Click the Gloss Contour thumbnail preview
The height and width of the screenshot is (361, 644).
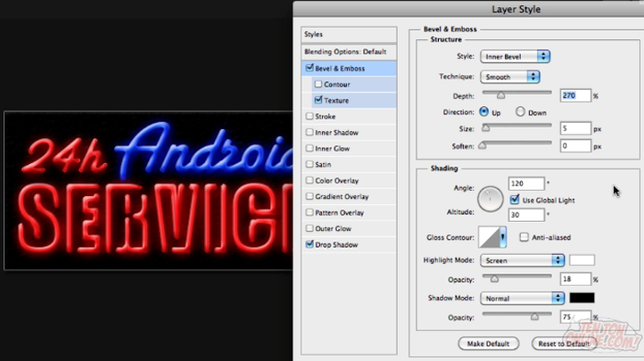coord(489,237)
